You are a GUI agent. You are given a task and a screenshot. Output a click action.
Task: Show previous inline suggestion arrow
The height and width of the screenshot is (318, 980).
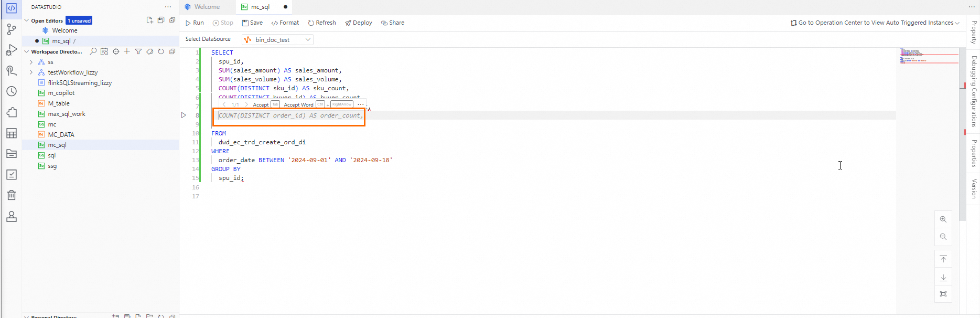224,104
